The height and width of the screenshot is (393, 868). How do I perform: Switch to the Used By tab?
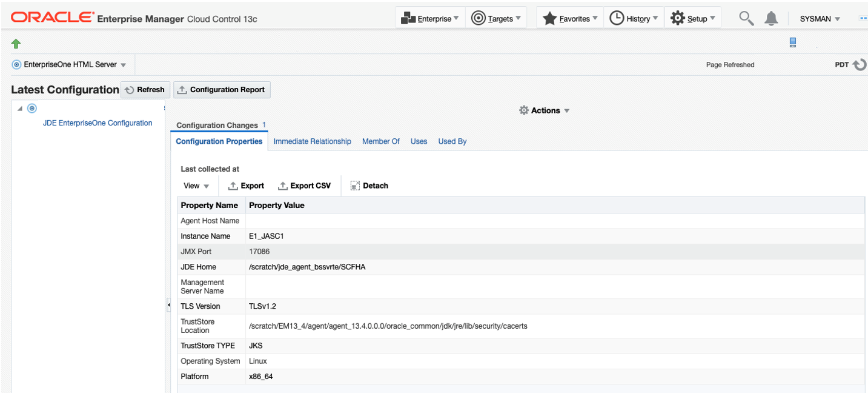(452, 141)
